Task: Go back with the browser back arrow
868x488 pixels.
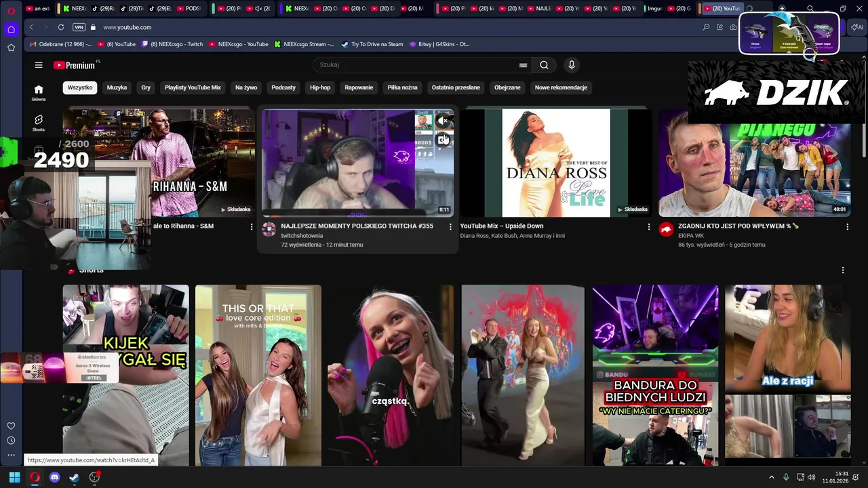Action: point(31,27)
